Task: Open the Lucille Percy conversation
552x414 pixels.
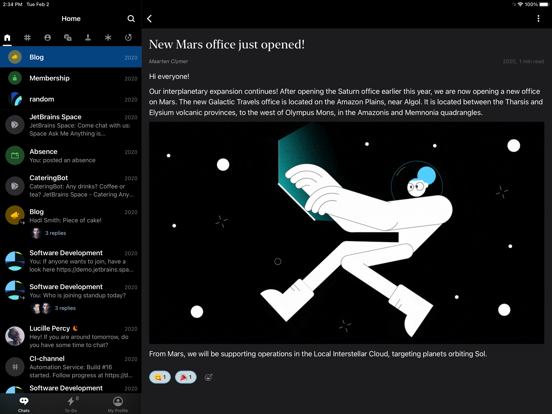Action: 71,336
